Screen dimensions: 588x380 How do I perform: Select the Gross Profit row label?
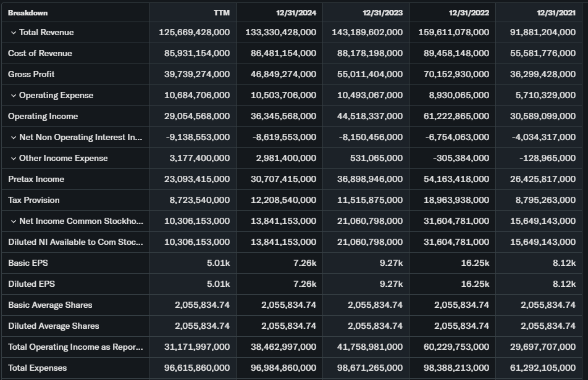pyautogui.click(x=31, y=74)
